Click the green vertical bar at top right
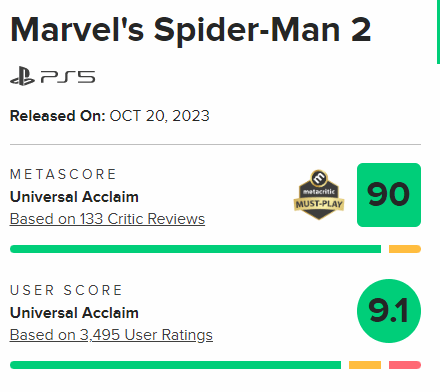The image size is (440, 392). click(x=438, y=32)
